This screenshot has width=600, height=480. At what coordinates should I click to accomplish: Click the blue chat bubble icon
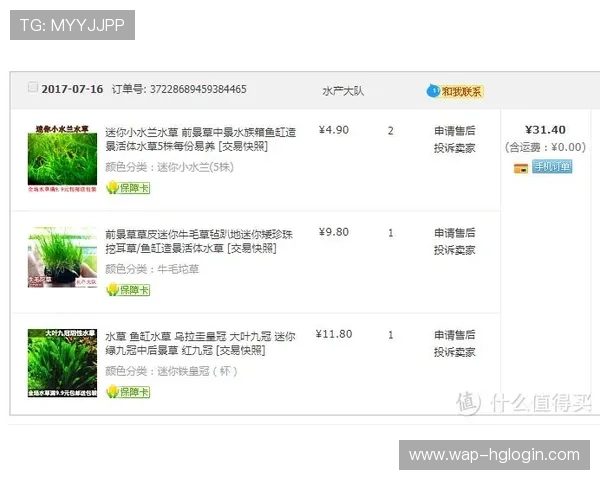433,91
